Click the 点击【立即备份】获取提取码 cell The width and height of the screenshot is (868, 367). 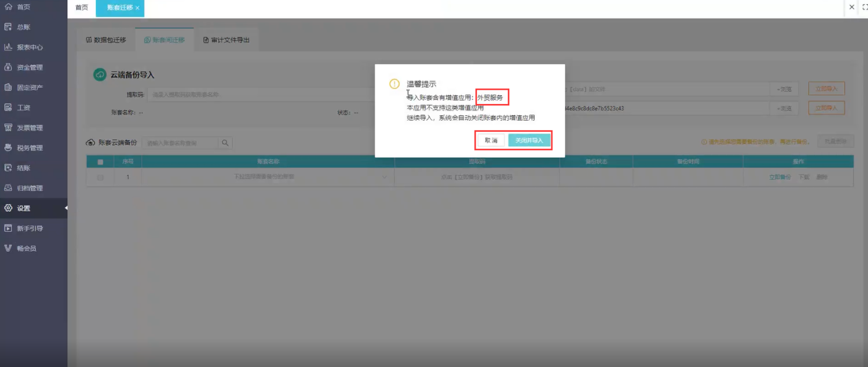(477, 177)
